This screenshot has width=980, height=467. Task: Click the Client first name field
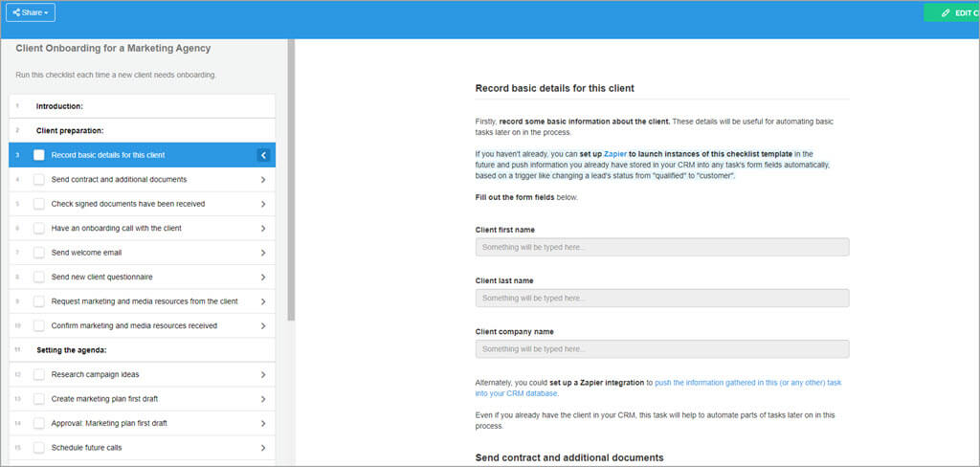661,247
